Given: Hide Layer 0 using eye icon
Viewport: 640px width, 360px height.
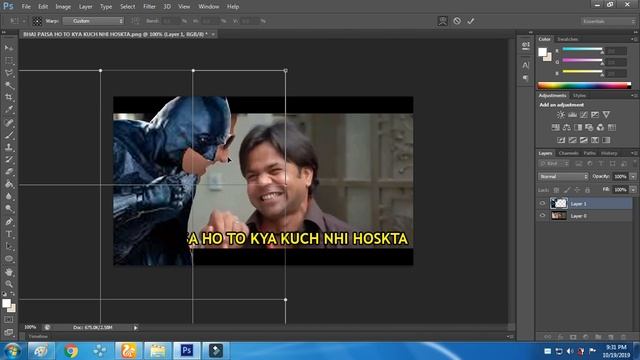Looking at the screenshot, I should pyautogui.click(x=542, y=216).
